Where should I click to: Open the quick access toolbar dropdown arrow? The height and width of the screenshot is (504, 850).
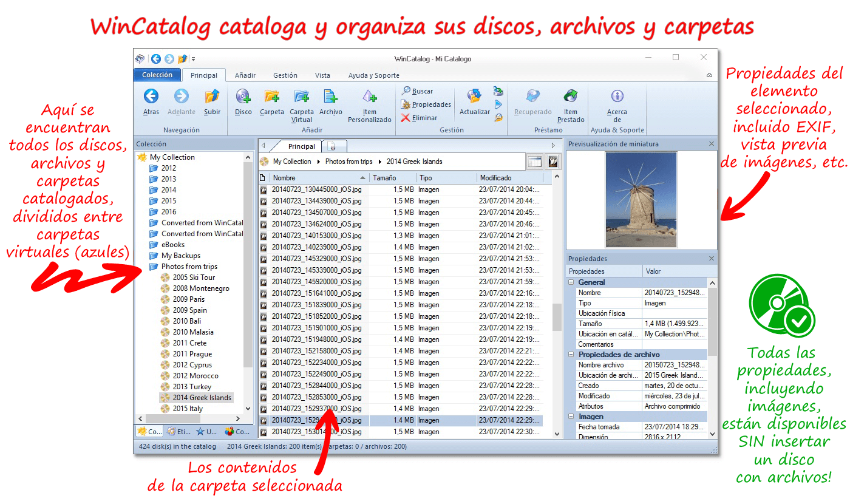tap(193, 59)
